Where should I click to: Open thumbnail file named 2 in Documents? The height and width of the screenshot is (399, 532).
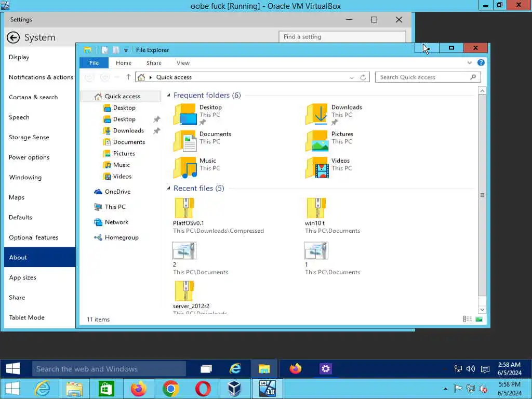point(184,250)
